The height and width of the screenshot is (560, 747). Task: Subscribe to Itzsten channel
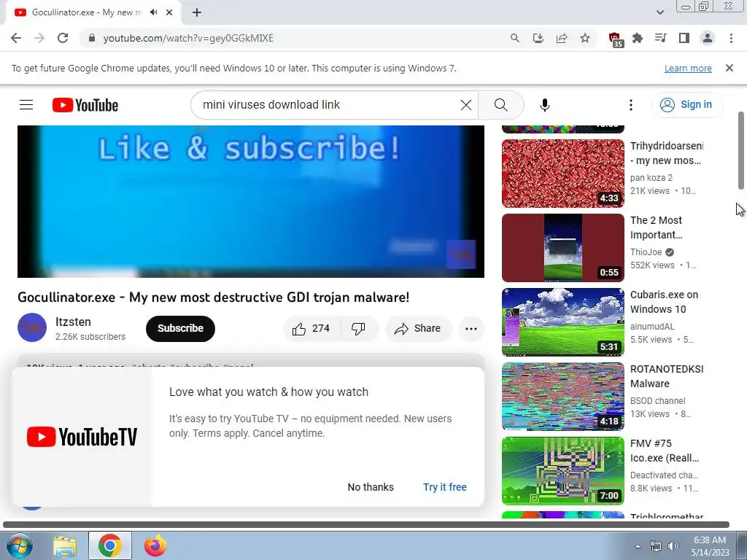tap(180, 329)
